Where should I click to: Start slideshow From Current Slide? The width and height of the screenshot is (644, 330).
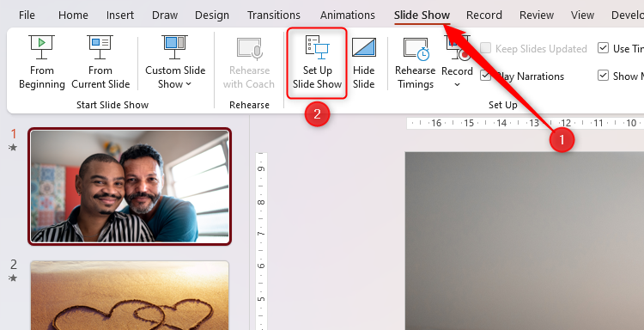tap(100, 63)
